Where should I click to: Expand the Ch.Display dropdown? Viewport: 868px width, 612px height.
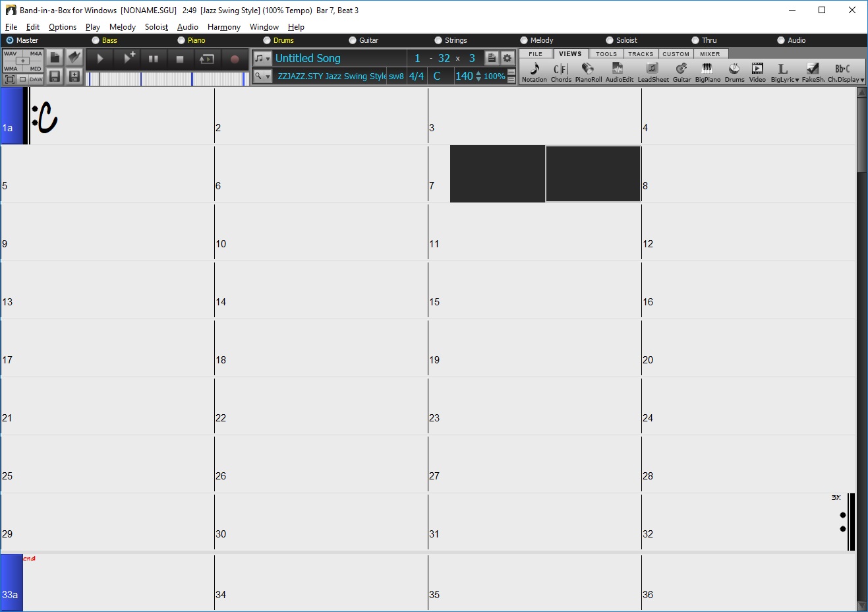846,72
